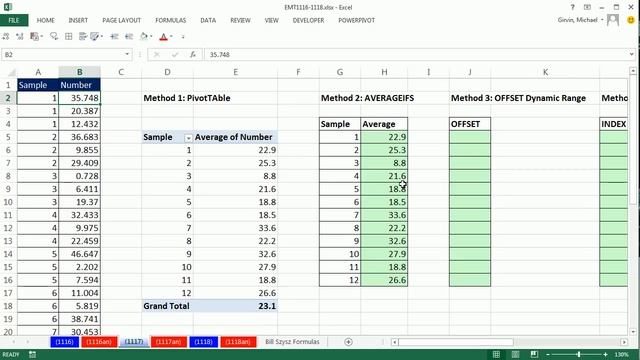Expand the formula bar with chevron
The height and width of the screenshot is (360, 640).
tap(631, 54)
